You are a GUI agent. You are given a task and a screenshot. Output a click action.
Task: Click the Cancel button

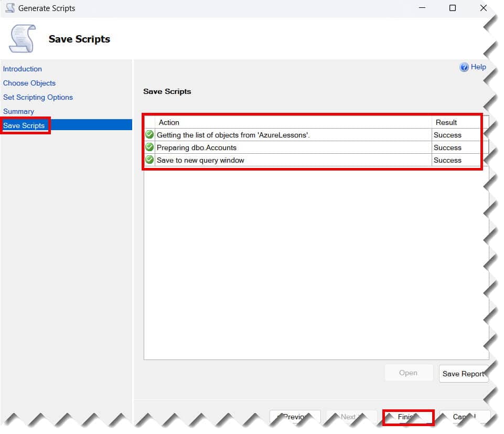click(x=465, y=417)
